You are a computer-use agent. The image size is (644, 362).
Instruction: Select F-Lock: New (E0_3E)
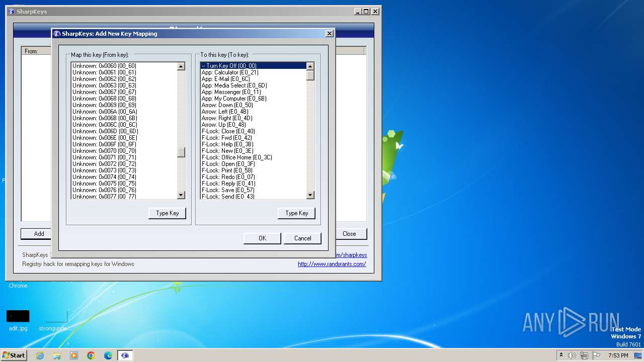point(253,151)
